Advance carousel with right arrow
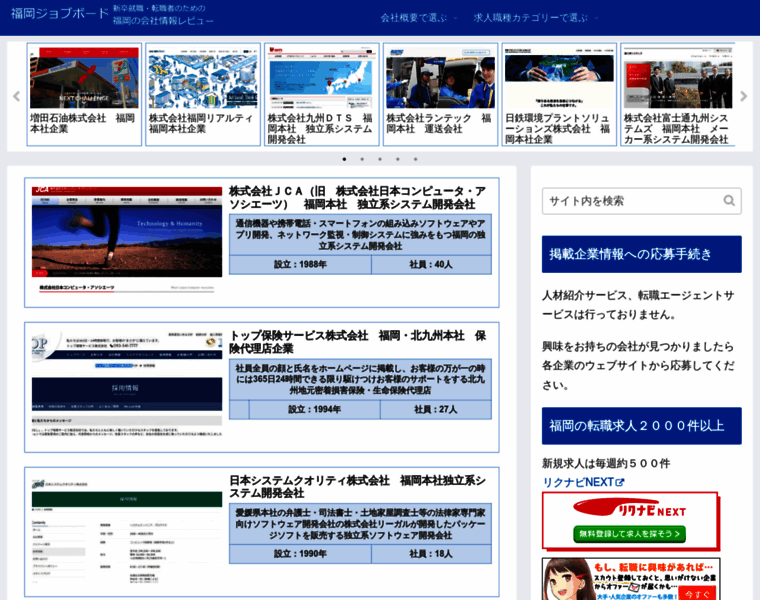 click(x=744, y=96)
